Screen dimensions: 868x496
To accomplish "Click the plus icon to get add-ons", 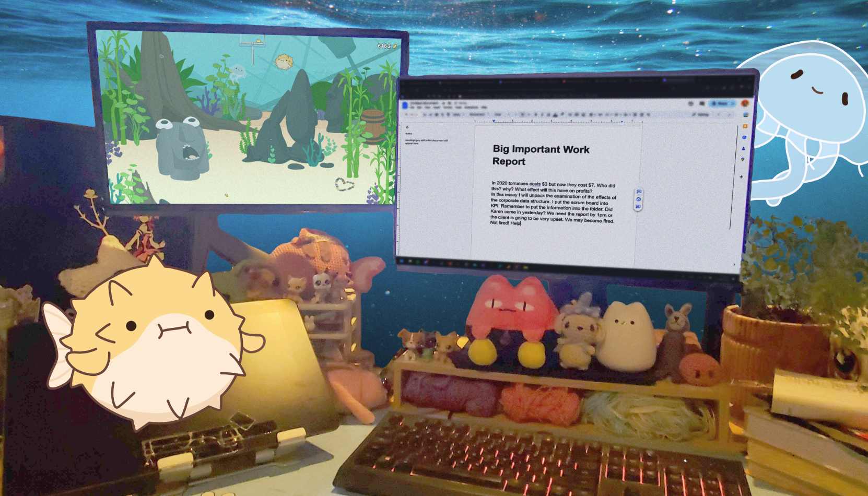I will click(741, 177).
